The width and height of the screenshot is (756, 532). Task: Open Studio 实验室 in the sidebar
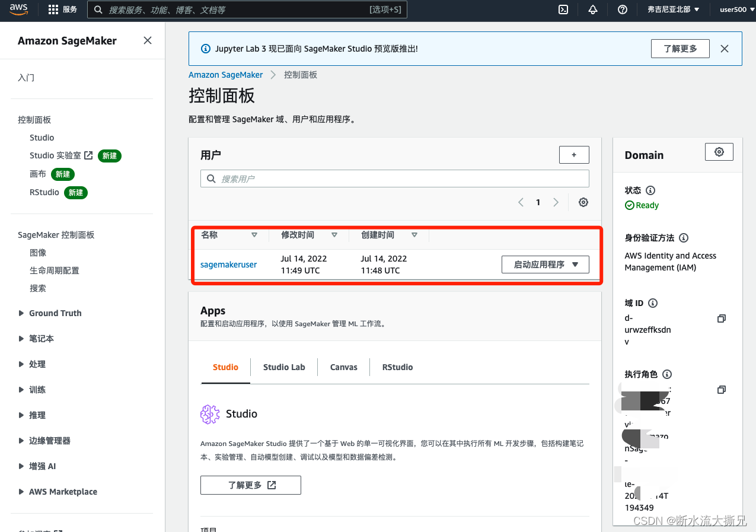tap(55, 155)
